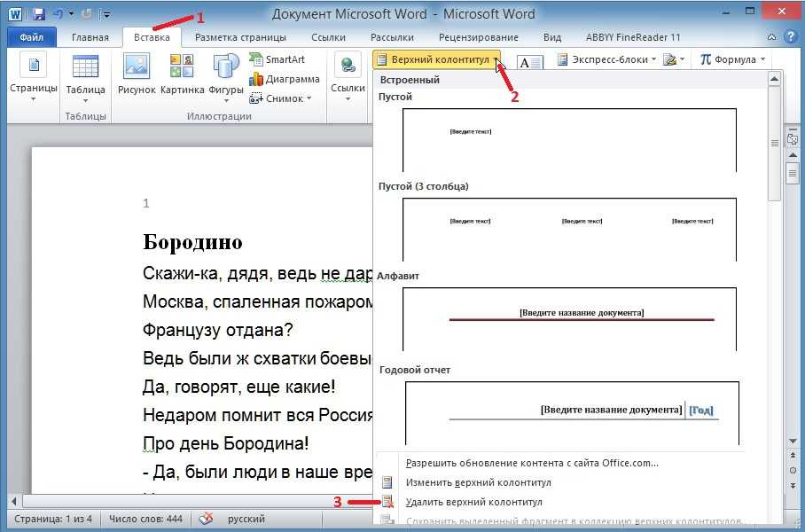Insert a SmartArt graphic
This screenshot has height=532, width=805.
click(x=277, y=59)
